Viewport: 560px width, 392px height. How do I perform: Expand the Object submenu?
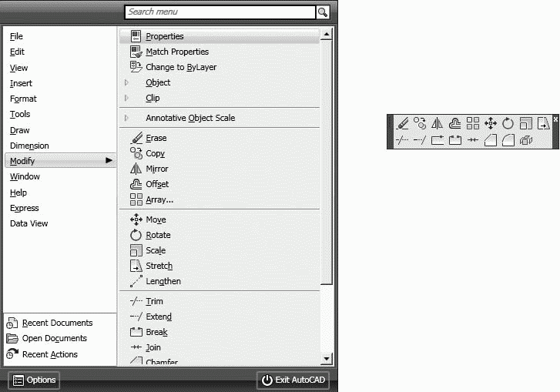(158, 82)
